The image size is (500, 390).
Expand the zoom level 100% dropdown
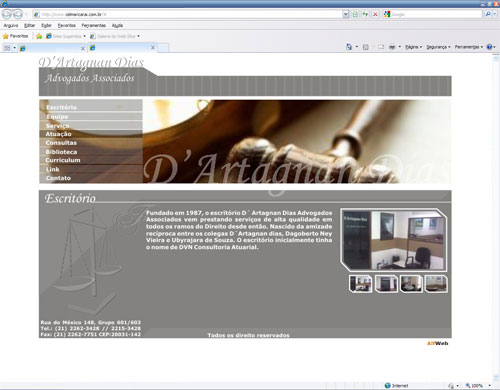pos(490,386)
